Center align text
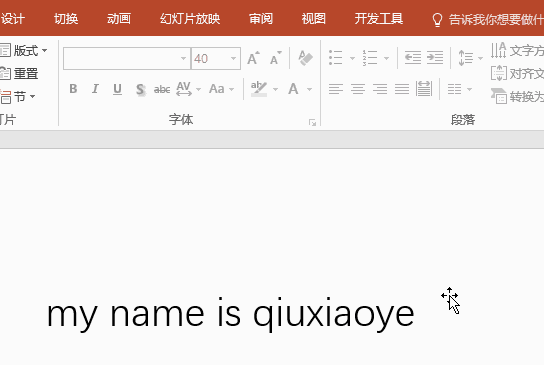Viewport: 544px width, 365px height. [x=358, y=89]
